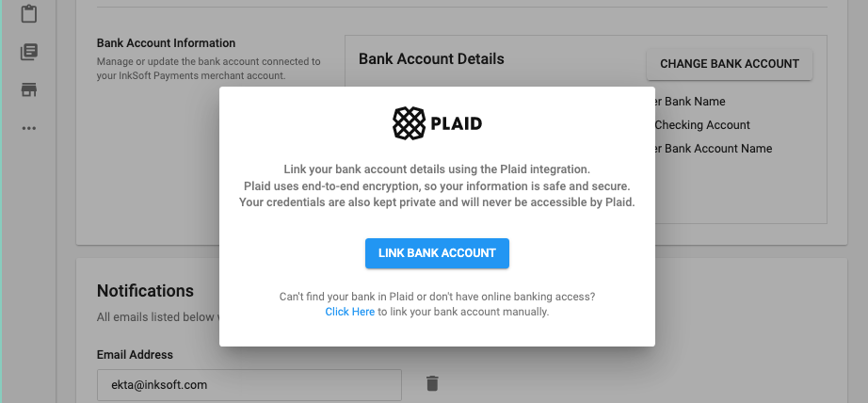Screen dimensions: 868x403
Task: Focus the ekta@inksoft.com email address field
Action: (249, 384)
